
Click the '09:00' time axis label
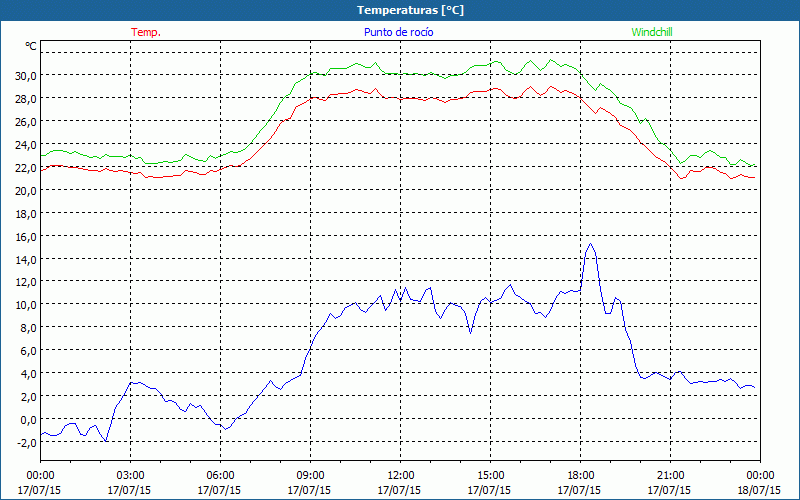pos(311,476)
